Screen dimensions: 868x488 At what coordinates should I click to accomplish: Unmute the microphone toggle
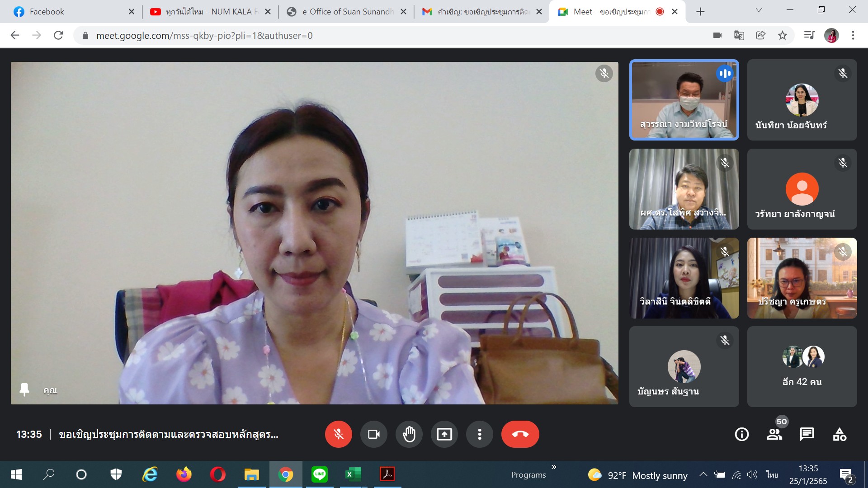point(338,434)
